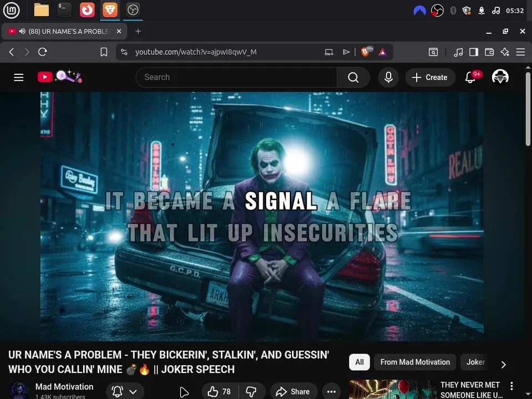Viewport: 532px width, 399px height.
Task: Share this video
Action: point(294,392)
